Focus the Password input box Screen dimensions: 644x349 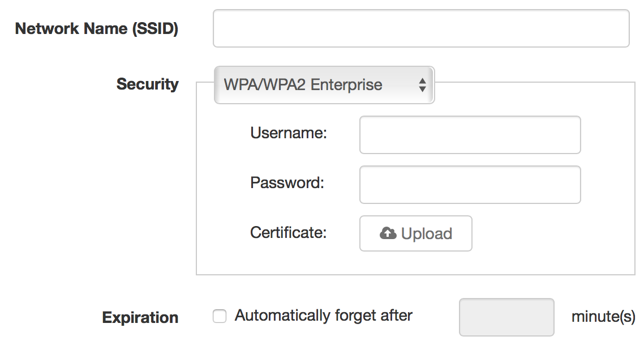[x=470, y=185]
